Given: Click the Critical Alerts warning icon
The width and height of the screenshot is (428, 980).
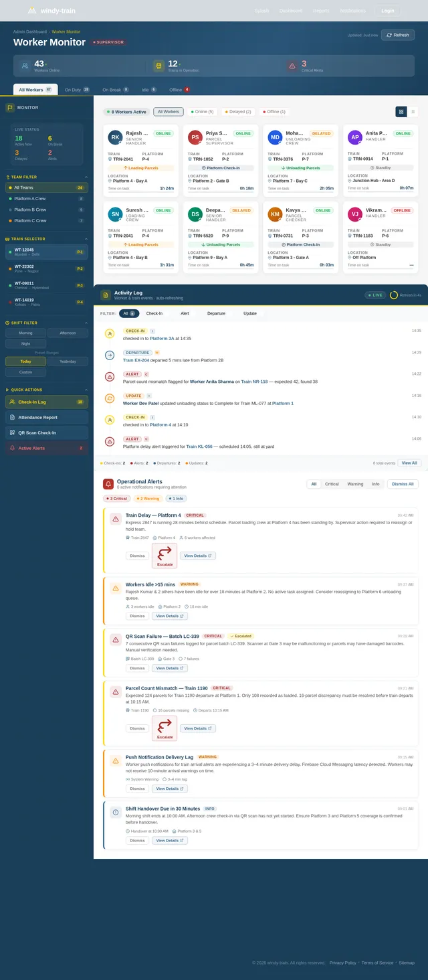Looking at the screenshot, I should (292, 66).
